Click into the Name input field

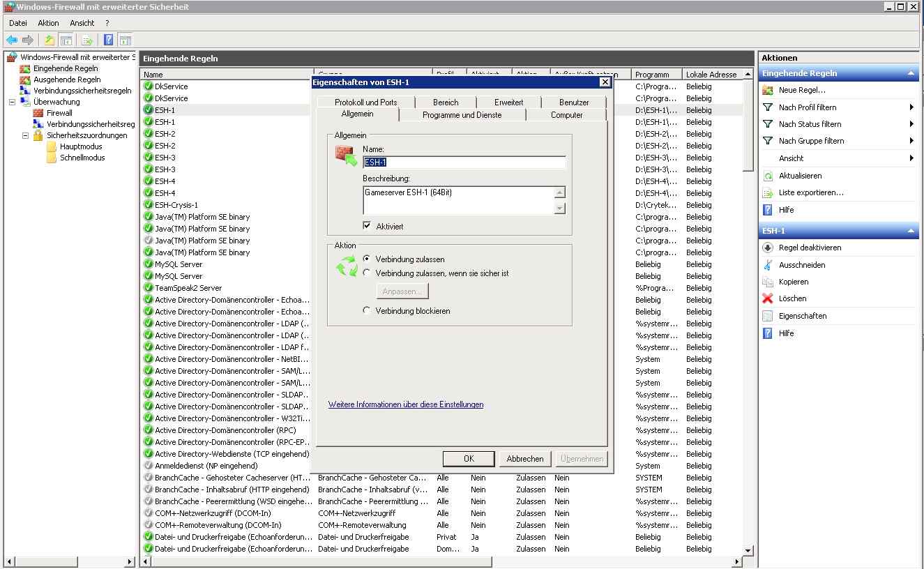click(464, 162)
